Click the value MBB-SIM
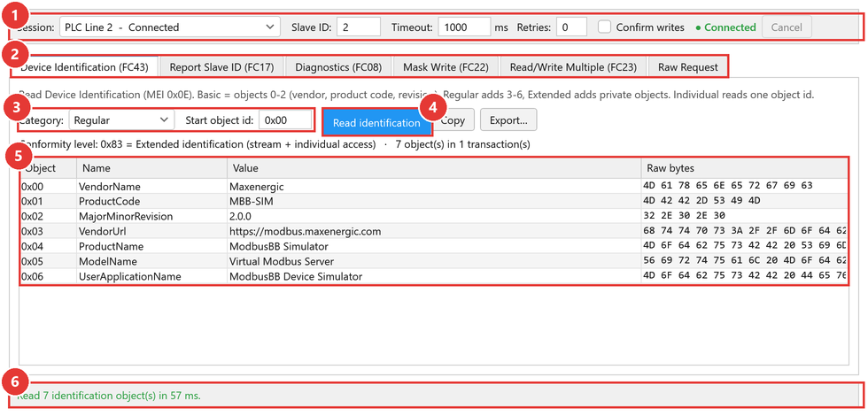Image resolution: width=868 pixels, height=416 pixels. click(252, 202)
